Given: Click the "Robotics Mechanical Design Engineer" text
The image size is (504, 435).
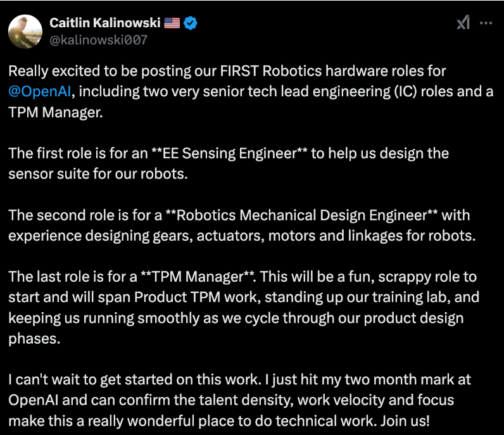Looking at the screenshot, I should 303,215.
